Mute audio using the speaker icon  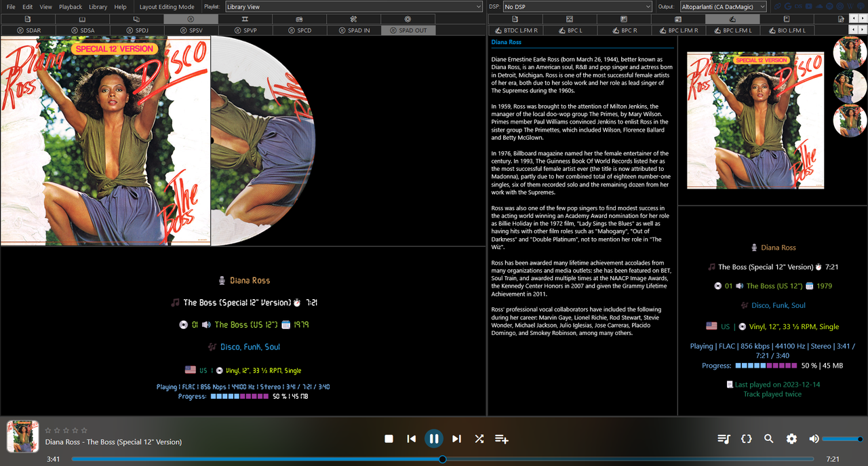[814, 439]
